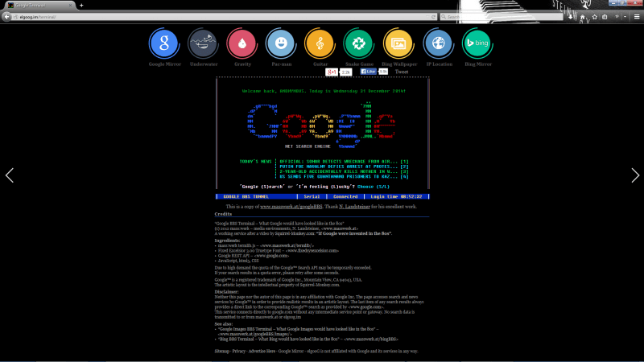Select the Google Terminal browser tab

[x=38, y=6]
